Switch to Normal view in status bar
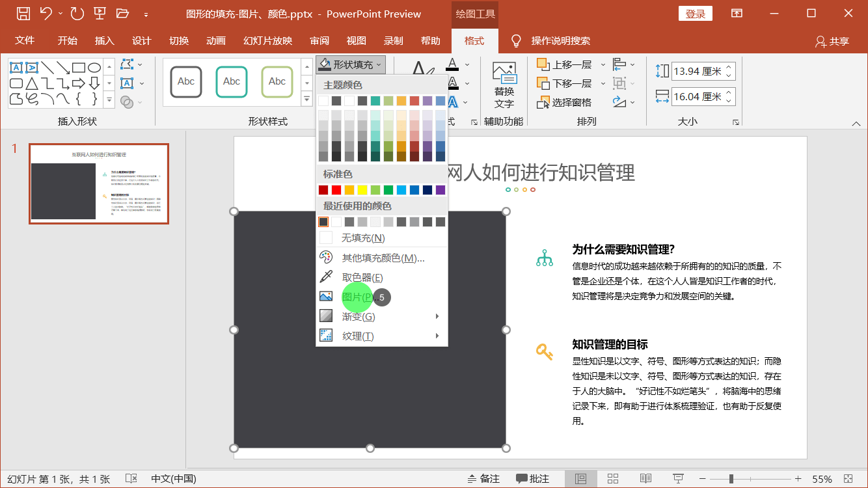This screenshot has width=868, height=488. pos(581,479)
